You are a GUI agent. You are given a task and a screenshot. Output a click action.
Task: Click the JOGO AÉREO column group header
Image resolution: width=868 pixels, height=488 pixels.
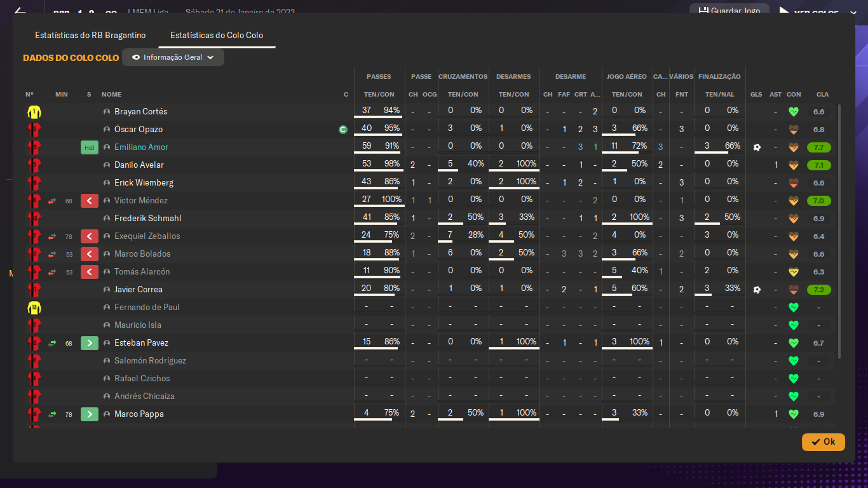click(627, 77)
